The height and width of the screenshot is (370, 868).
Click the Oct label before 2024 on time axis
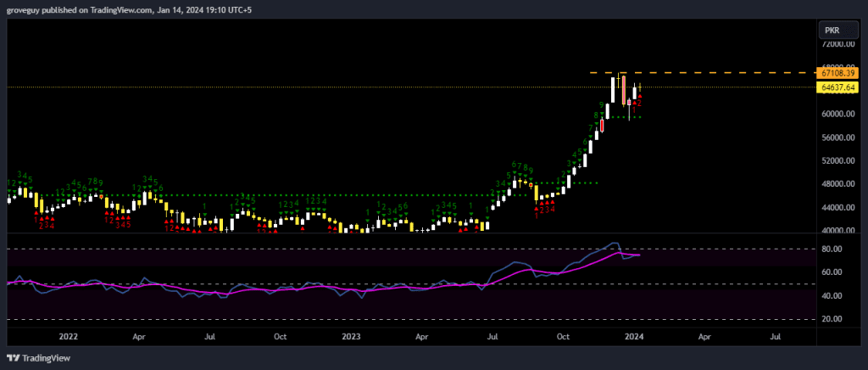coord(563,336)
